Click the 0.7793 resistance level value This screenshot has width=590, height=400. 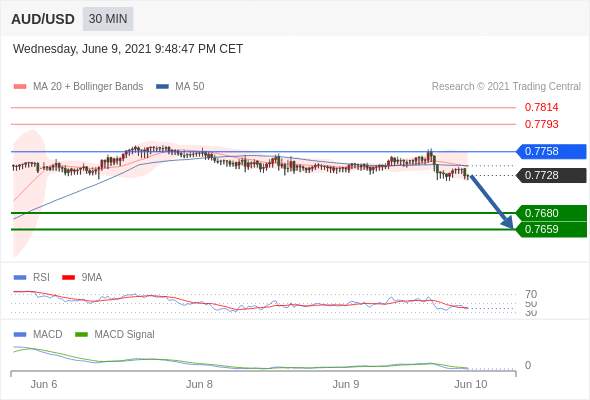pos(541,124)
